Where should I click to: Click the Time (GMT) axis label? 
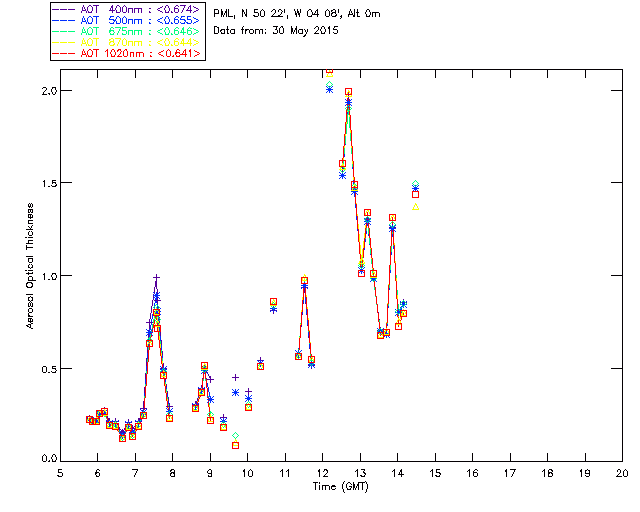[340, 487]
